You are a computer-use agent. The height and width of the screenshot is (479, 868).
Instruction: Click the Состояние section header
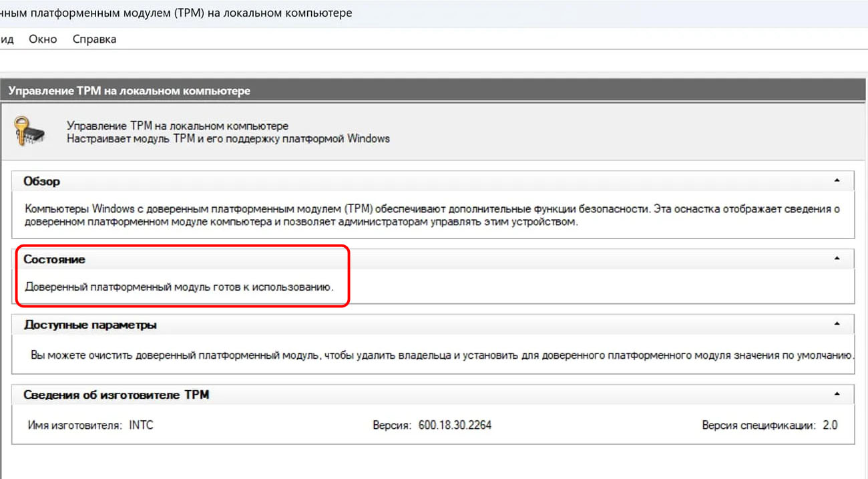[433, 259]
